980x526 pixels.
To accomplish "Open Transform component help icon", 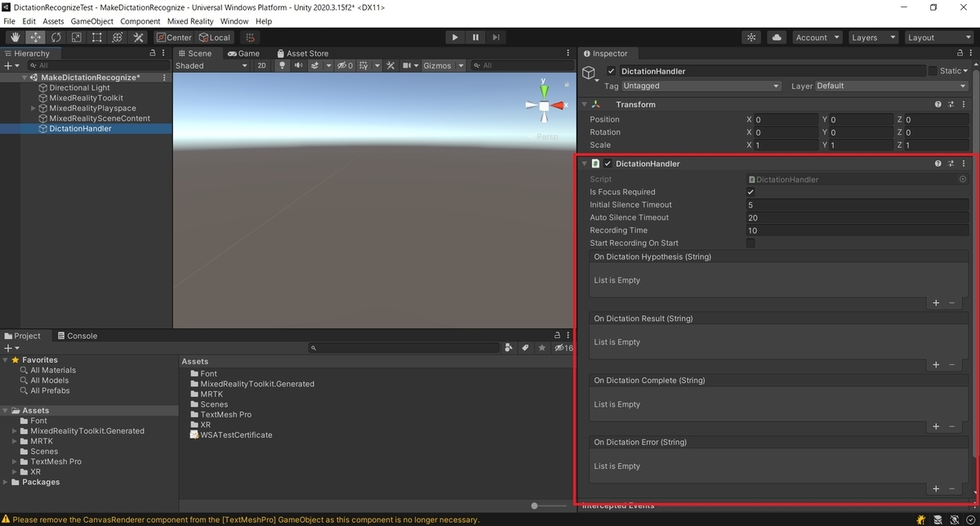I will 938,105.
